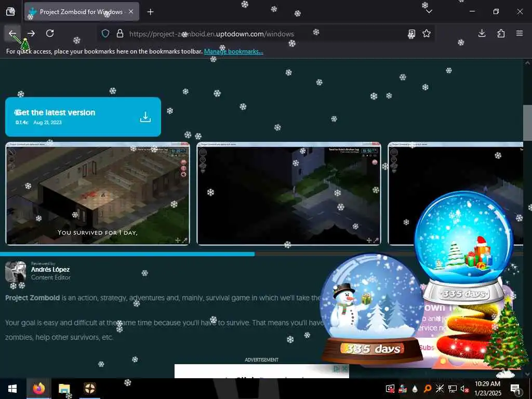
Task: Click the orange magnifier tray icon
Action: [428, 389]
